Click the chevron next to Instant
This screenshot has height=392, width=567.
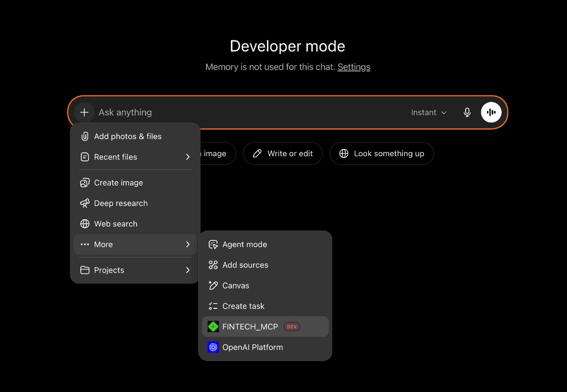point(444,113)
